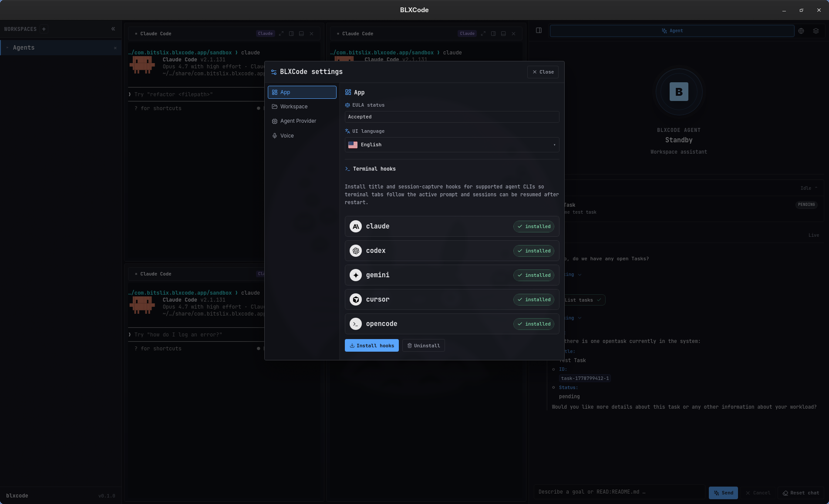Screen dimensions: 829x504
Task: Click the claude hook logo icon
Action: [356, 226]
